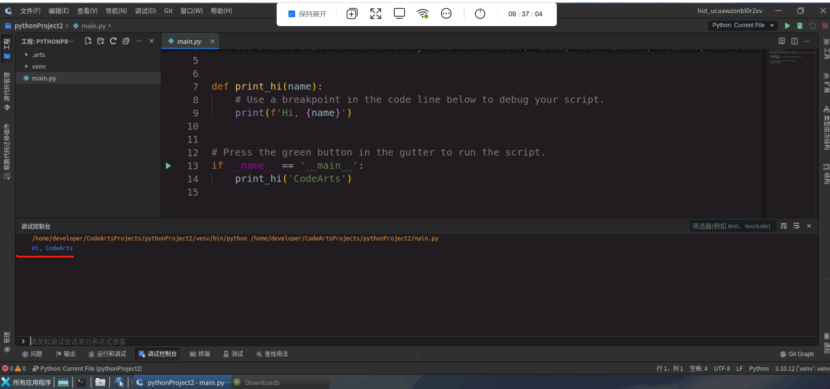Open the 帮助(H) menu
The image size is (830, 389).
(x=221, y=11)
